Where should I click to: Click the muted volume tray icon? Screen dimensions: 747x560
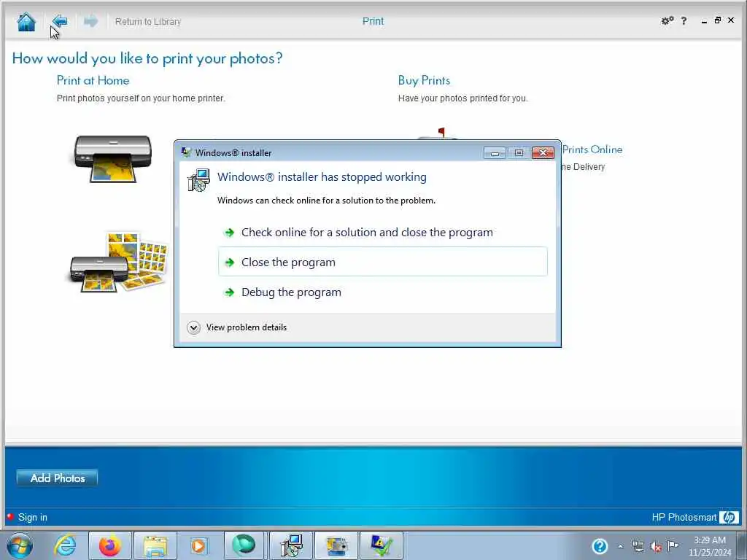656,547
